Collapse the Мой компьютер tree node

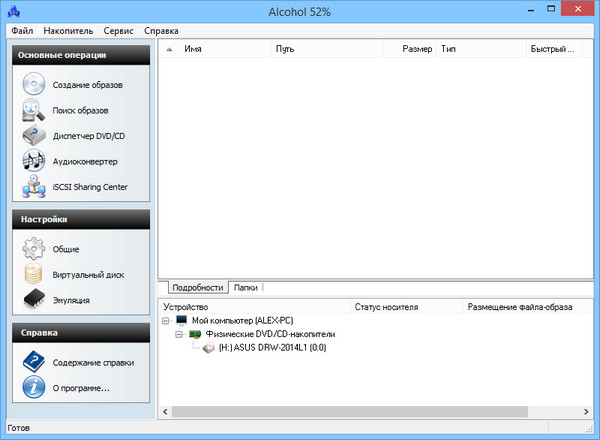(166, 320)
